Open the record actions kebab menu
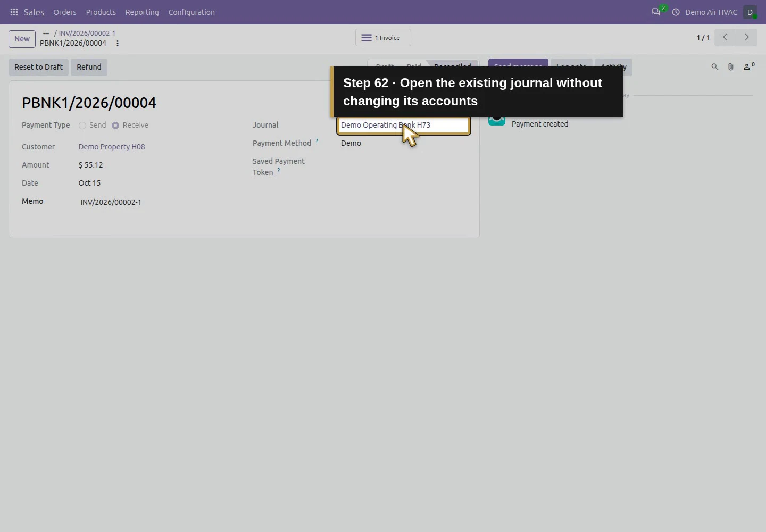 [x=118, y=44]
